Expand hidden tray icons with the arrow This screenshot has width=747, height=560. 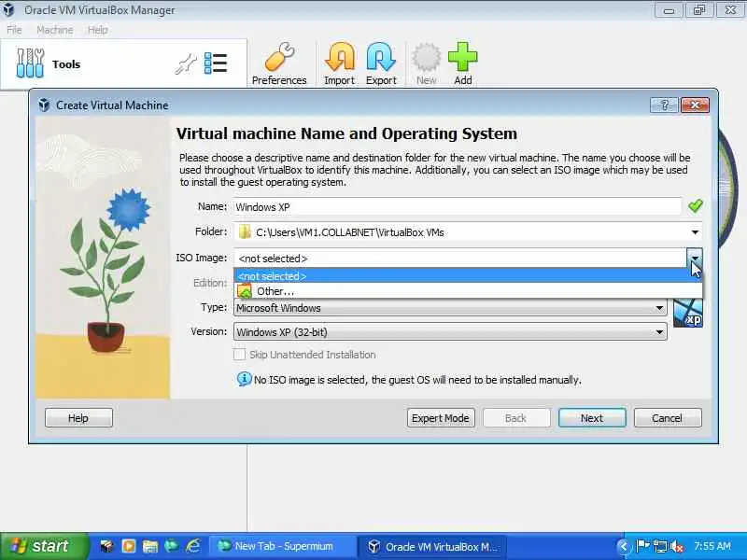tap(623, 546)
